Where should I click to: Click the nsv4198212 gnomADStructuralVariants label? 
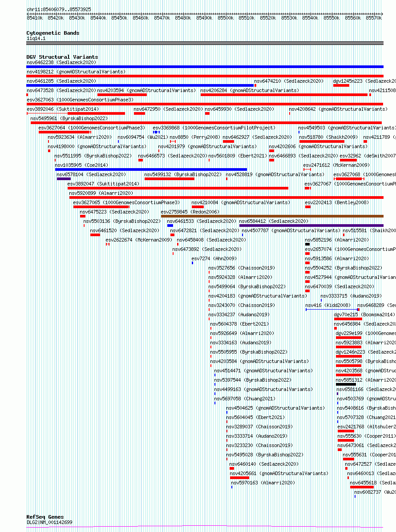click(76, 72)
